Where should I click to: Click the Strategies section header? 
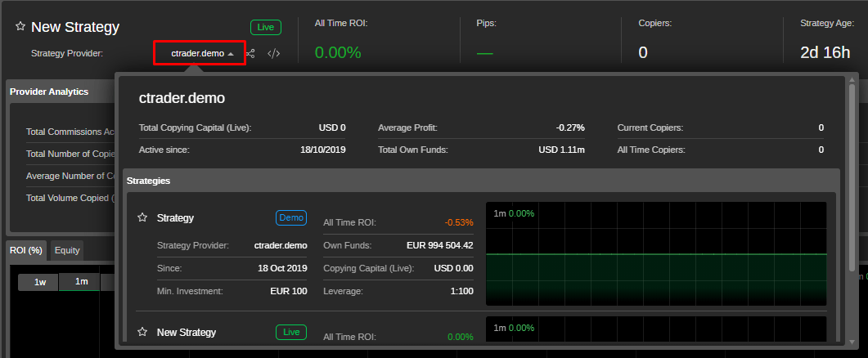click(x=148, y=181)
